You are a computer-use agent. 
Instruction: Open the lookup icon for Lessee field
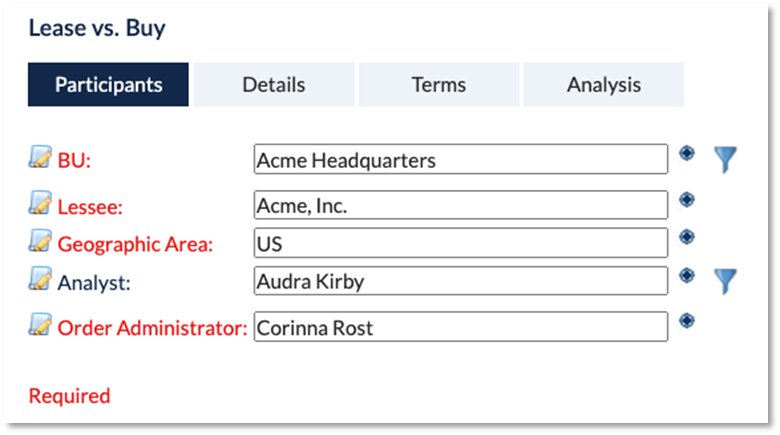pyautogui.click(x=687, y=200)
